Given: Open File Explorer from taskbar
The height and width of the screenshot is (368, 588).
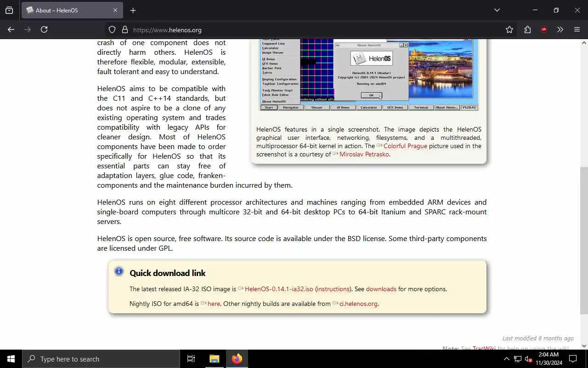Looking at the screenshot, I should [x=215, y=359].
